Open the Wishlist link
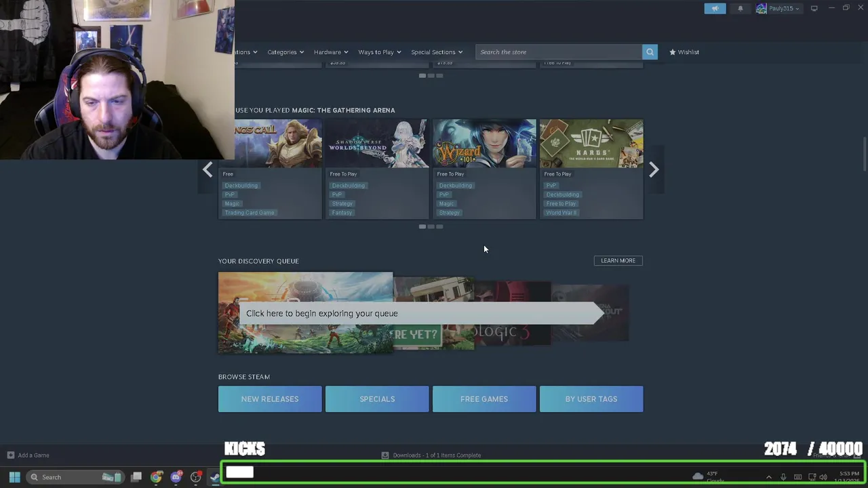The height and width of the screenshot is (488, 868). 684,52
